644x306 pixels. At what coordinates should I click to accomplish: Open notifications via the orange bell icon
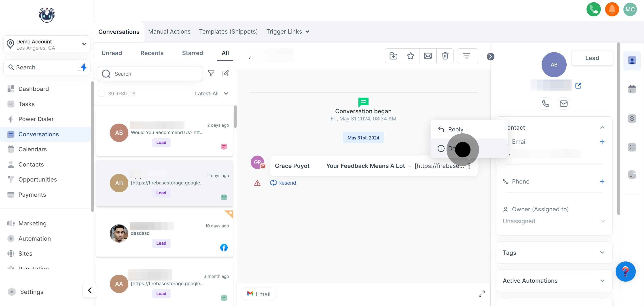[x=612, y=9]
